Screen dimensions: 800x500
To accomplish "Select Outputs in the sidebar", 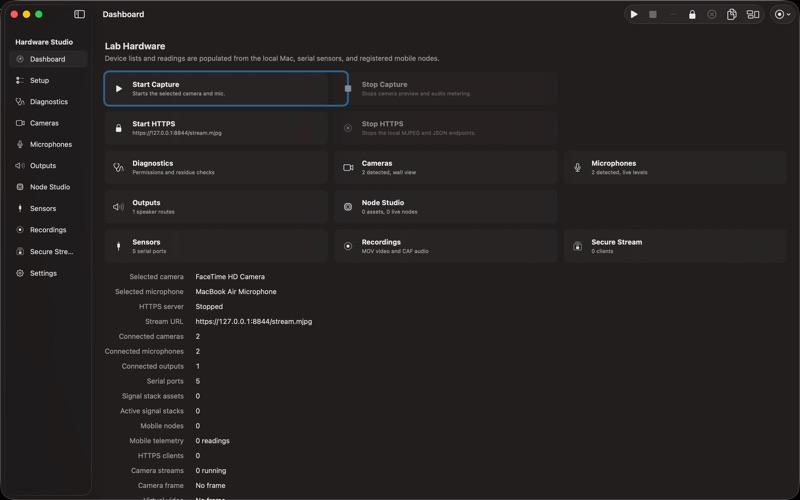I will (48, 166).
